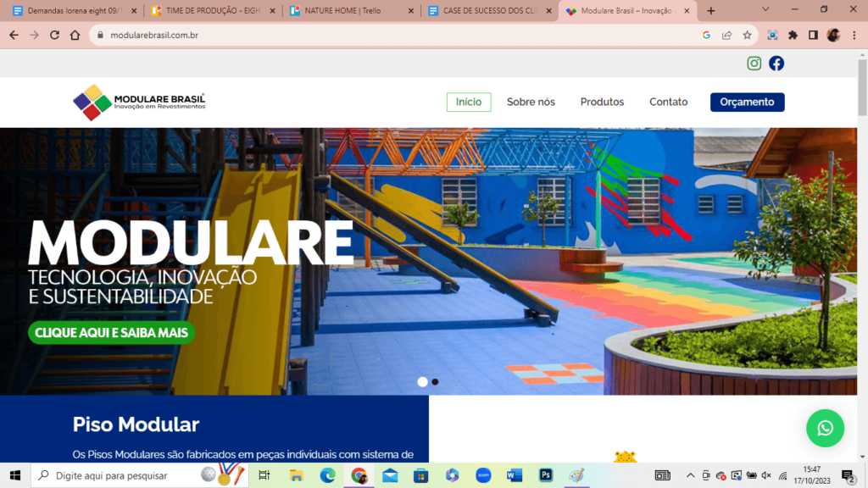Click the clock showing 15:47
Image resolution: width=868 pixels, height=488 pixels.
pos(811,469)
